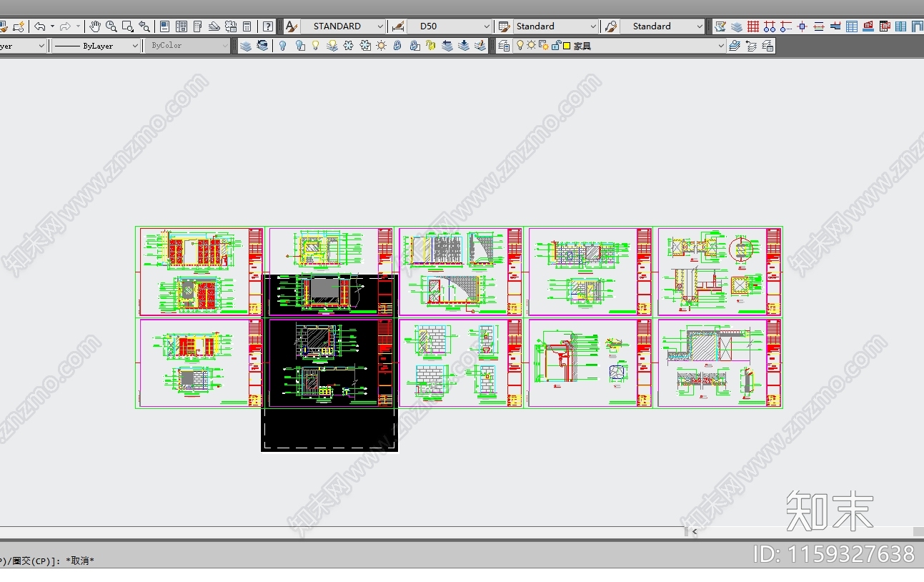Click the Match Properties icon

[4, 26]
